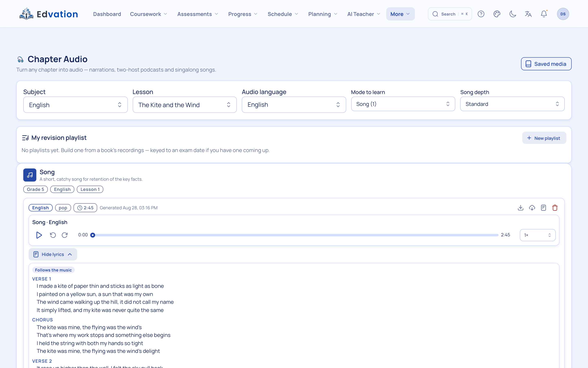Open Saved media

546,64
